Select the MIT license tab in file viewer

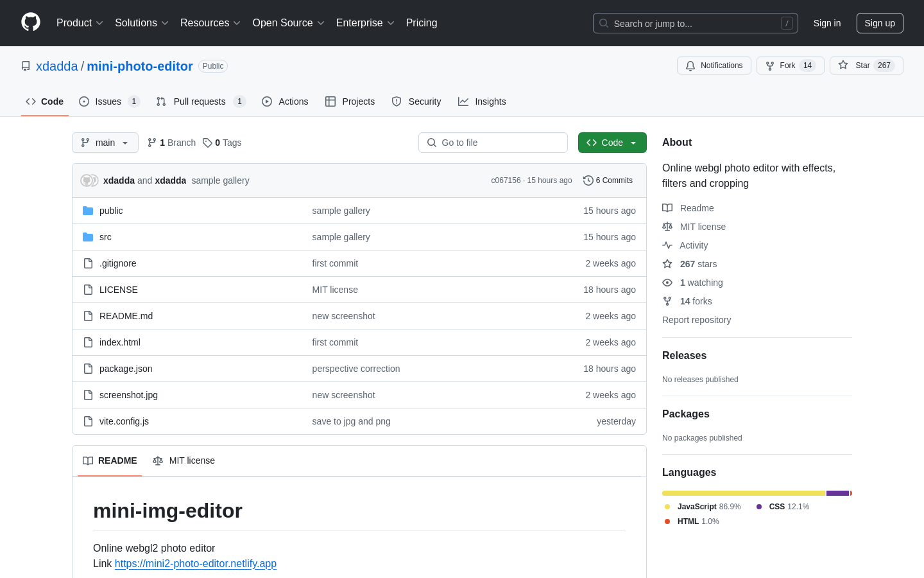[x=184, y=460]
